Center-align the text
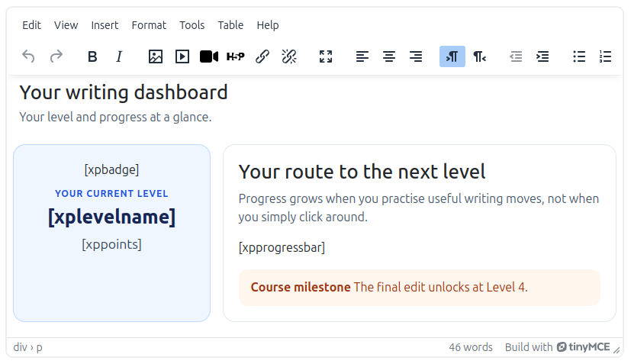Screen dimensions: 631x364 pyautogui.click(x=388, y=56)
